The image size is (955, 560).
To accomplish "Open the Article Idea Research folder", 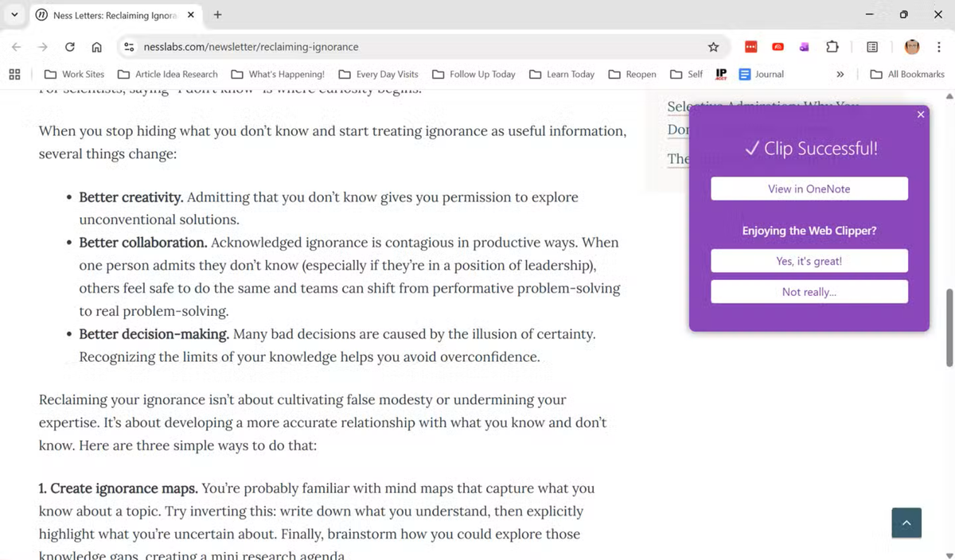I will pos(168,74).
